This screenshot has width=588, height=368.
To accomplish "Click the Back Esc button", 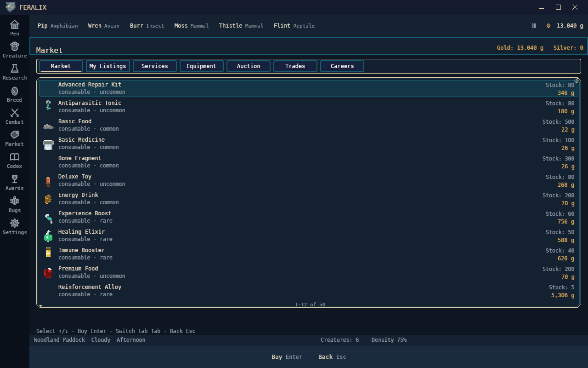I will [x=332, y=357].
